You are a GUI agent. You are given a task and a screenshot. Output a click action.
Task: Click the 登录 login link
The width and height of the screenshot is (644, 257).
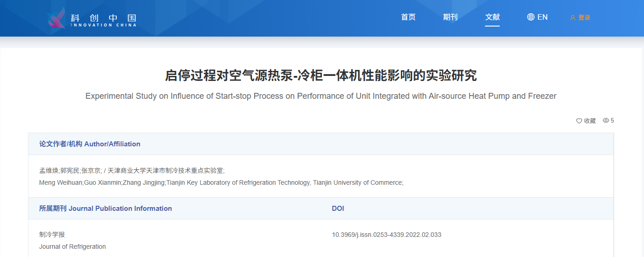click(x=584, y=18)
